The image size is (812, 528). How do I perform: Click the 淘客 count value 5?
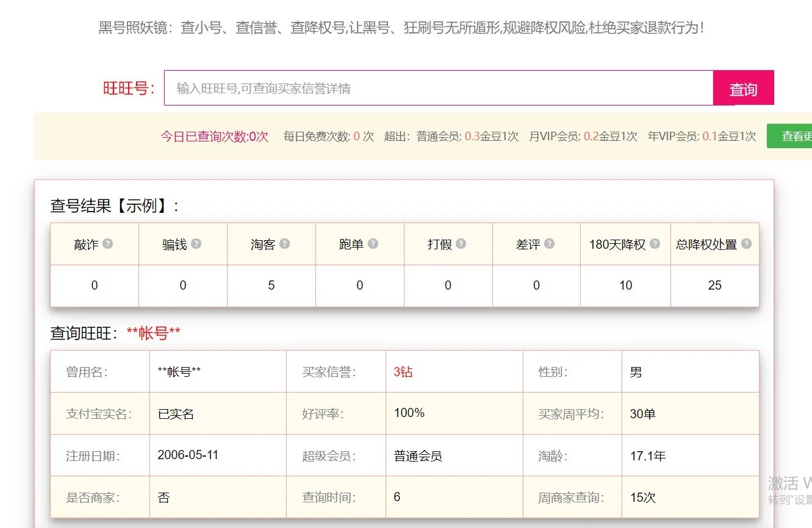271,285
